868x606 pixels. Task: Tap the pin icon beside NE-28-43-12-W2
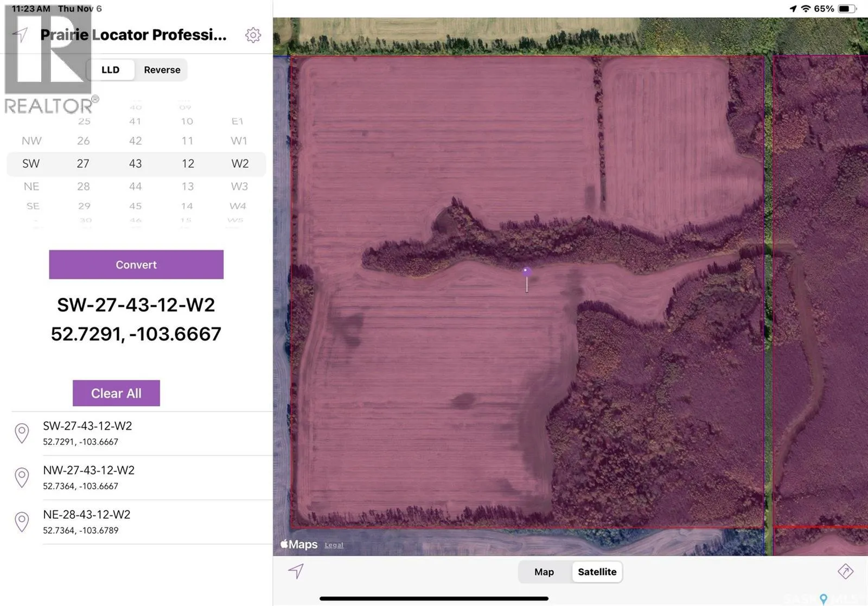click(22, 521)
